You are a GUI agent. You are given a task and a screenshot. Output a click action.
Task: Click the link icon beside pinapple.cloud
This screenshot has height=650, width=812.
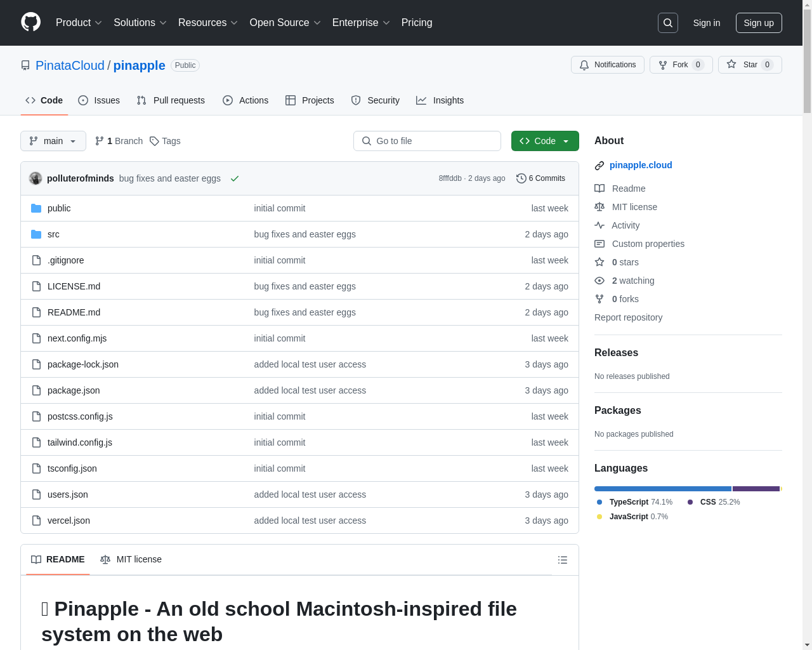pos(599,166)
